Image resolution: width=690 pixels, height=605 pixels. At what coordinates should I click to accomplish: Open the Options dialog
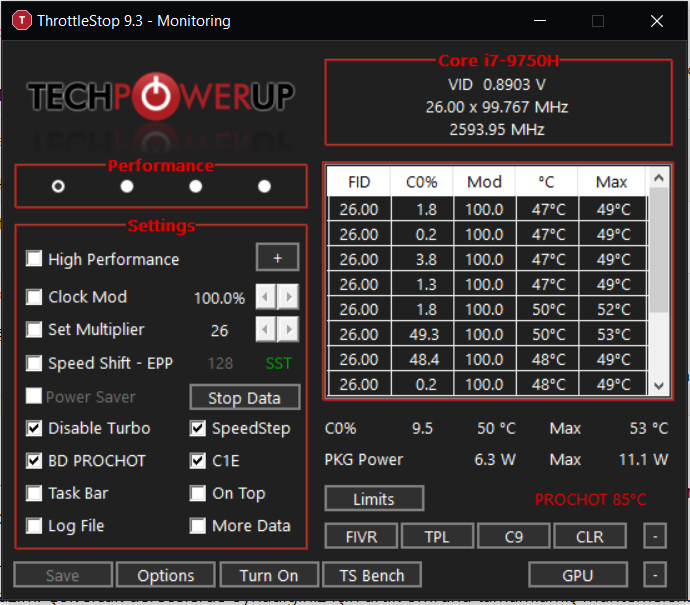[166, 575]
